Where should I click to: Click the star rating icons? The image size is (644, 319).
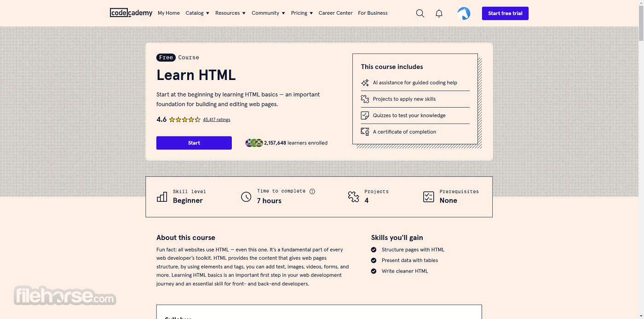coord(185,120)
